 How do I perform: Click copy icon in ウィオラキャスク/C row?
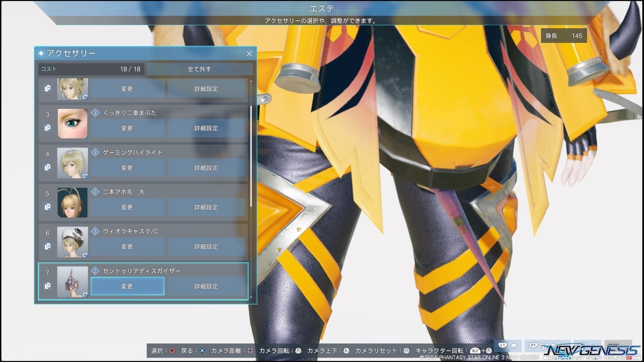(48, 246)
